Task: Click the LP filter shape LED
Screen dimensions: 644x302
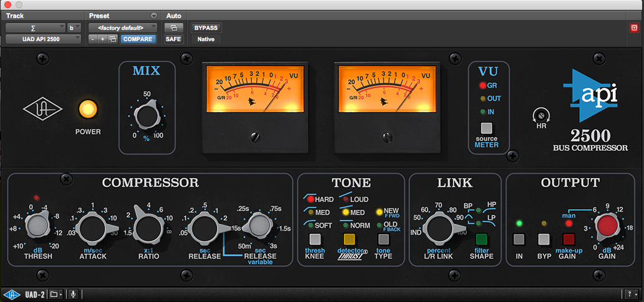Action: 479,223
